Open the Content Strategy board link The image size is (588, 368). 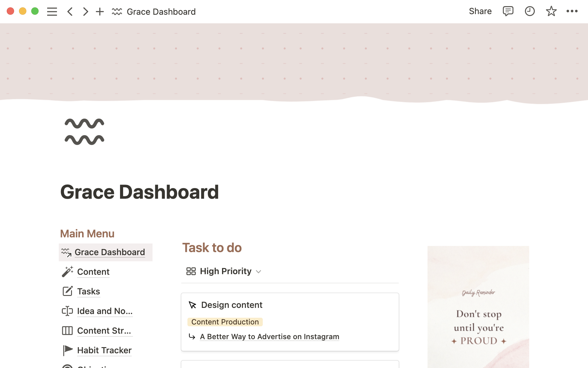click(104, 331)
